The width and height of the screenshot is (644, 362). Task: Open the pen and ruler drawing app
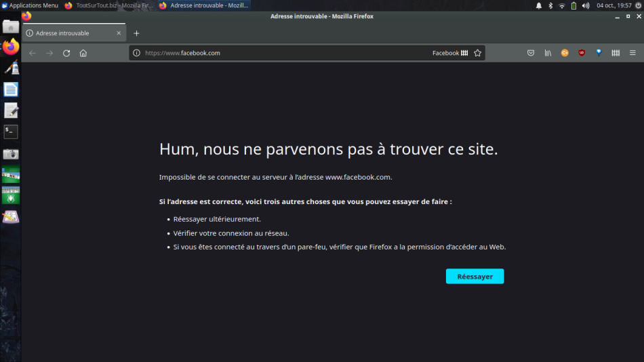click(11, 68)
